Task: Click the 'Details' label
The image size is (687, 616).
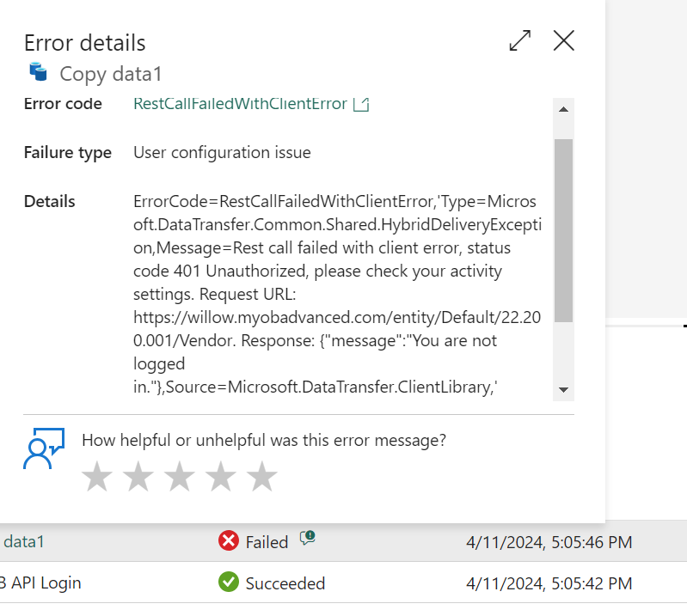Action: pos(50,201)
